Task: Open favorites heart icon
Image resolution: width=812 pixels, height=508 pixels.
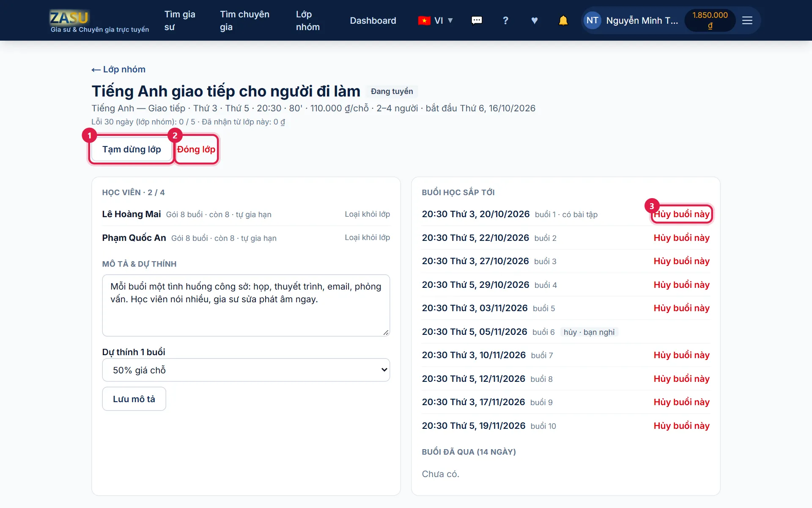Action: tap(535, 20)
